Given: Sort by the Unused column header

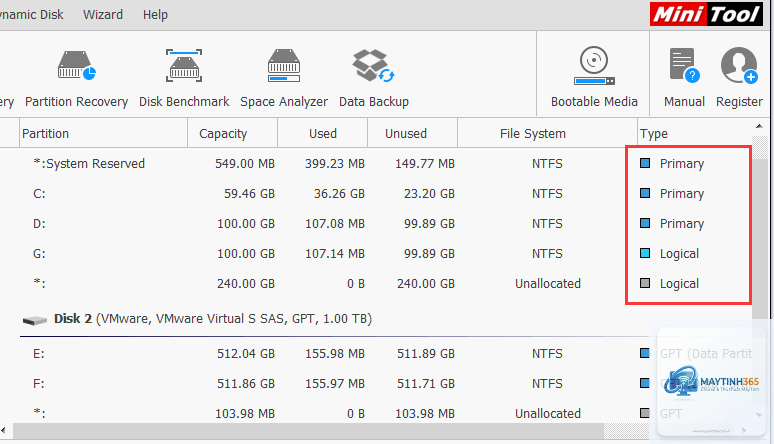Looking at the screenshot, I should pos(413,133).
